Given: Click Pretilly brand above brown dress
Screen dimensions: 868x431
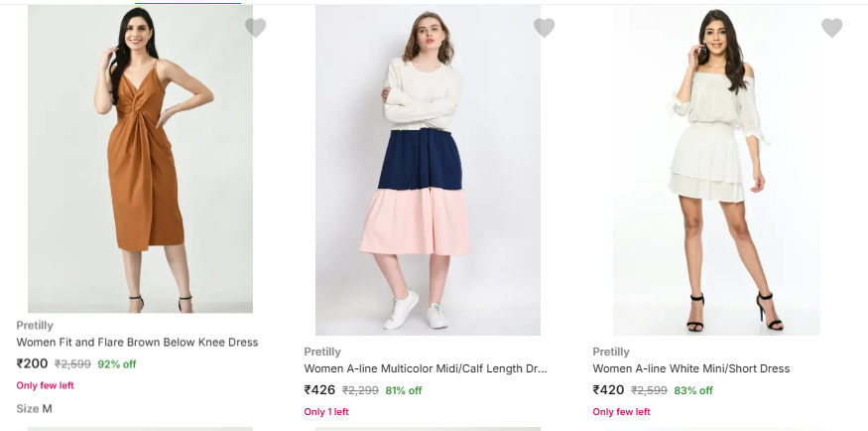Looking at the screenshot, I should (35, 326).
